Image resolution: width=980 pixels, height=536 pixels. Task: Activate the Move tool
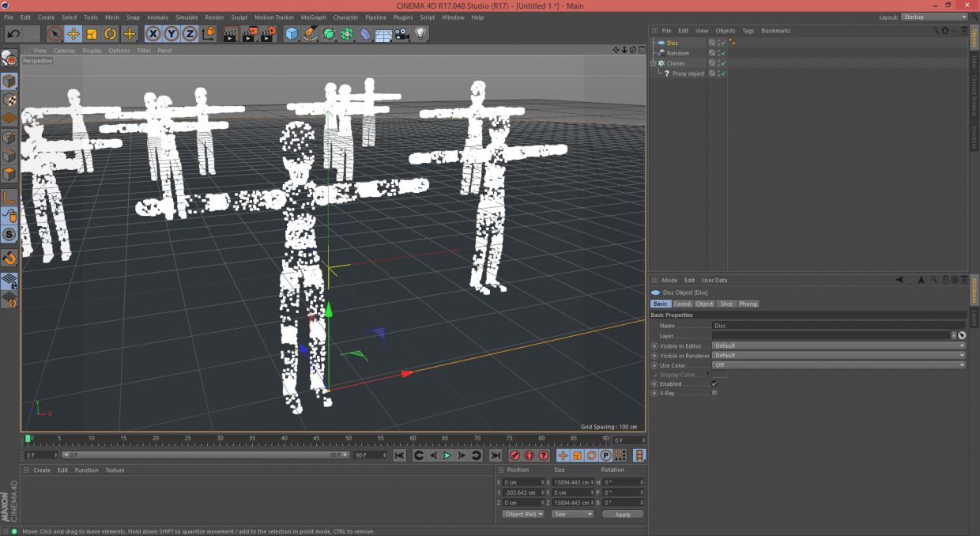click(x=73, y=34)
